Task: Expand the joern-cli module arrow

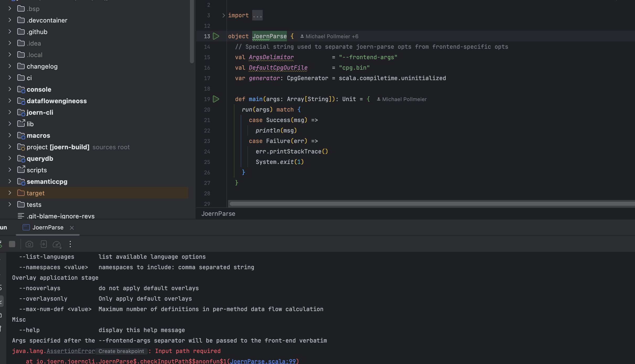Action: [x=10, y=112]
